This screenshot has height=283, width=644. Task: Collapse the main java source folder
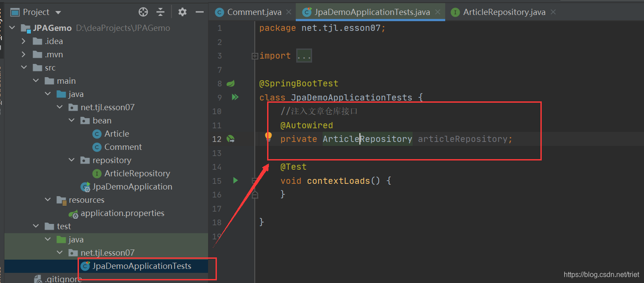[x=48, y=94]
